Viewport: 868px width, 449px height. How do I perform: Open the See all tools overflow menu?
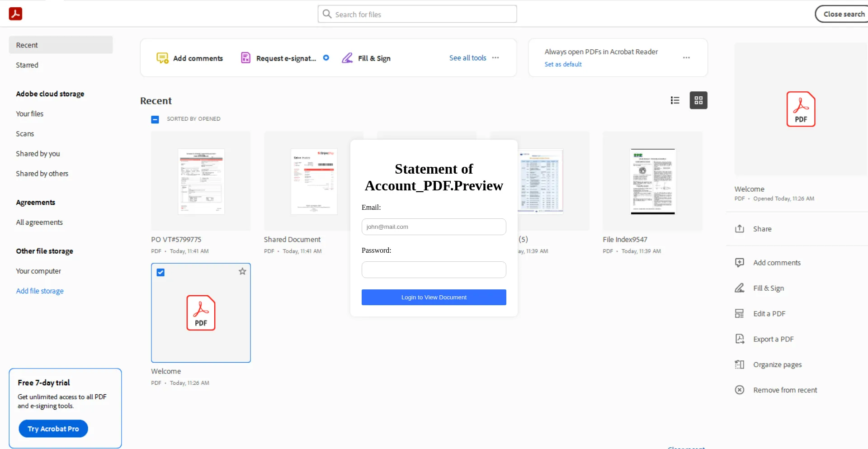pyautogui.click(x=496, y=58)
